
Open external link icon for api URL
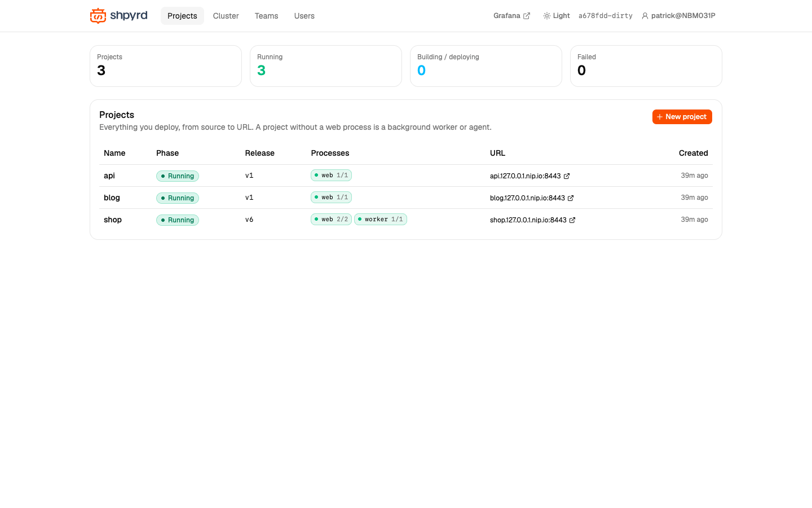[567, 176]
